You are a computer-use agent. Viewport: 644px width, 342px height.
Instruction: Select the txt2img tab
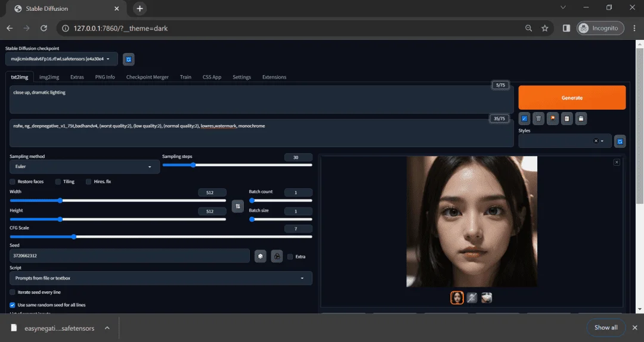coord(20,77)
